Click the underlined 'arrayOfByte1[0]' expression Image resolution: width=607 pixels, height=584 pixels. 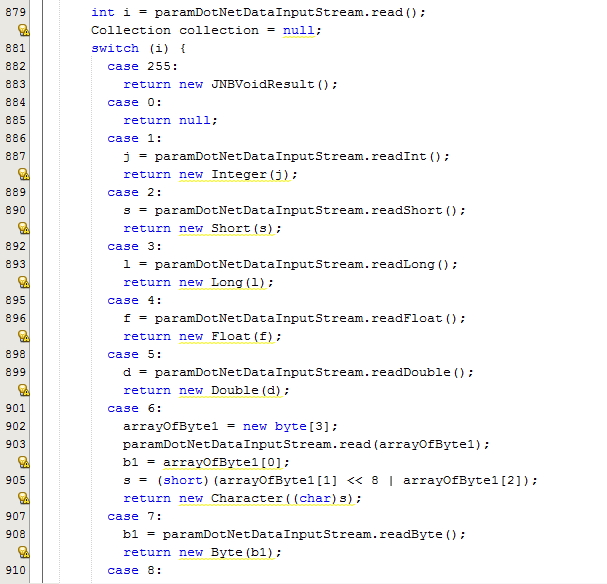tap(222, 462)
